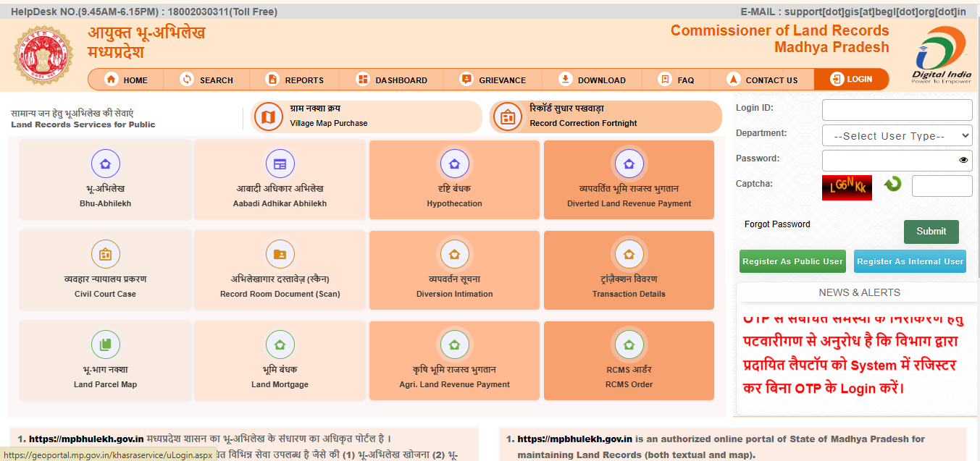This screenshot has height=461, width=980.
Task: Open the Transaction Details tile
Action: pos(629,270)
